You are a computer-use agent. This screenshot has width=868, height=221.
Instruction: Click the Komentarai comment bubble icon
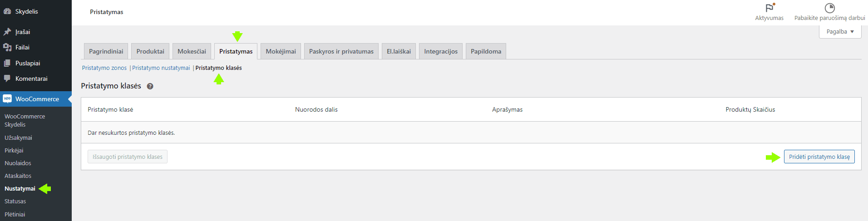[7, 79]
